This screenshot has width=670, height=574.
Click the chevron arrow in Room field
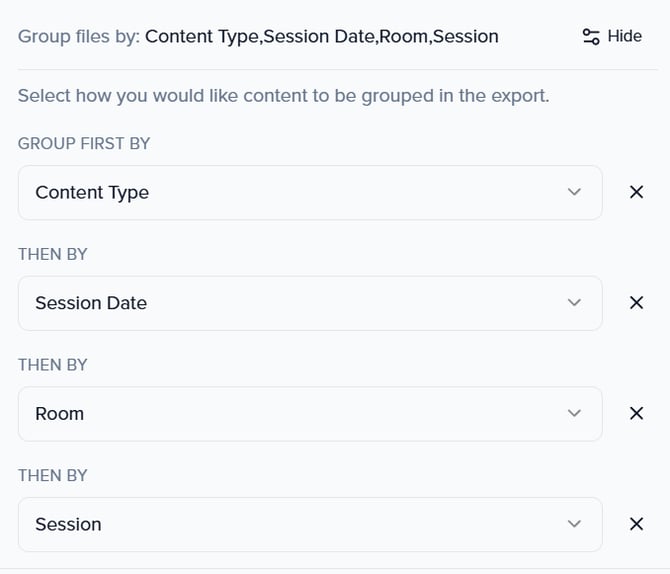click(x=574, y=413)
